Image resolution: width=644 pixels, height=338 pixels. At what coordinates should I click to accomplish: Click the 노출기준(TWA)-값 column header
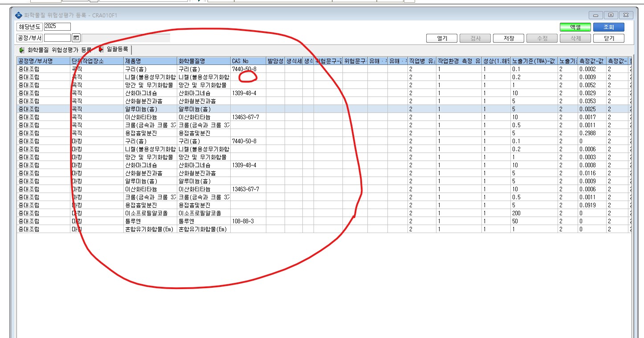tap(534, 61)
